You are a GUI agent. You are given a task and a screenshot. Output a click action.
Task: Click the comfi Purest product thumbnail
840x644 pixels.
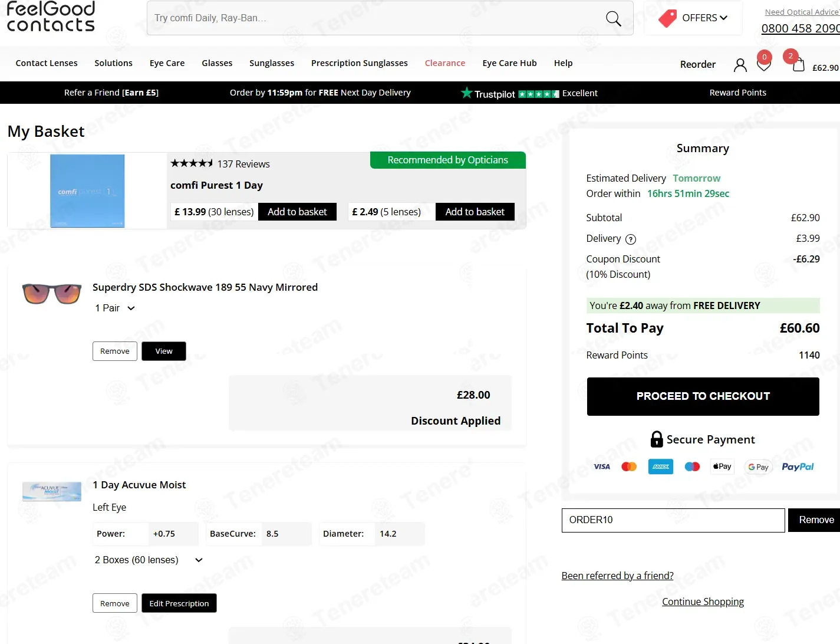tap(87, 190)
